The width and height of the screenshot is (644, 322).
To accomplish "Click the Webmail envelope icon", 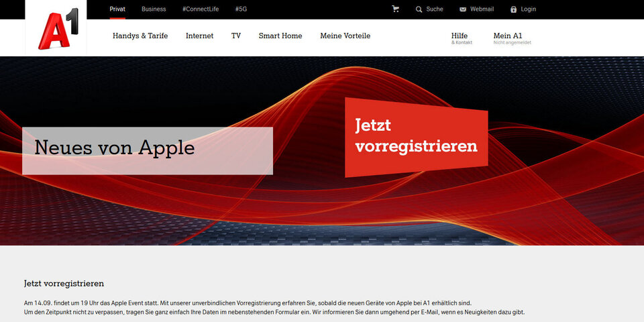I will tap(463, 9).
